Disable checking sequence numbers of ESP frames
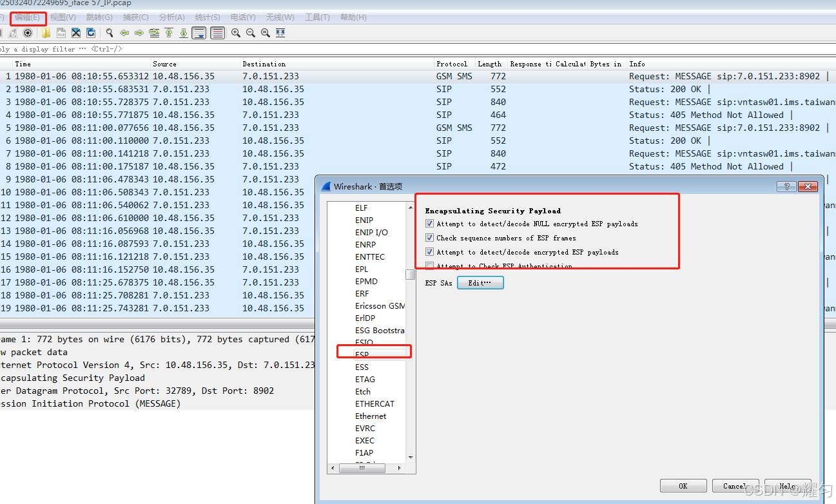This screenshot has height=504, width=836. pyautogui.click(x=429, y=237)
